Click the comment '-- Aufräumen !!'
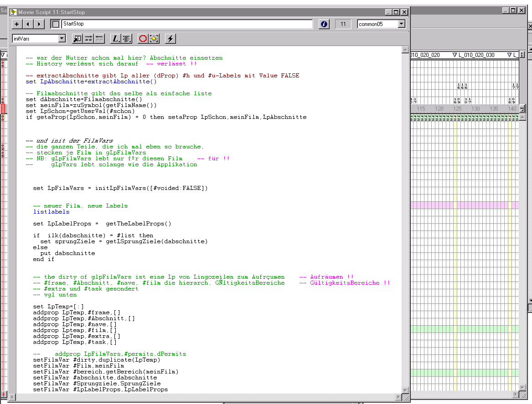Viewport: 532px width, 404px height. pyautogui.click(x=326, y=277)
